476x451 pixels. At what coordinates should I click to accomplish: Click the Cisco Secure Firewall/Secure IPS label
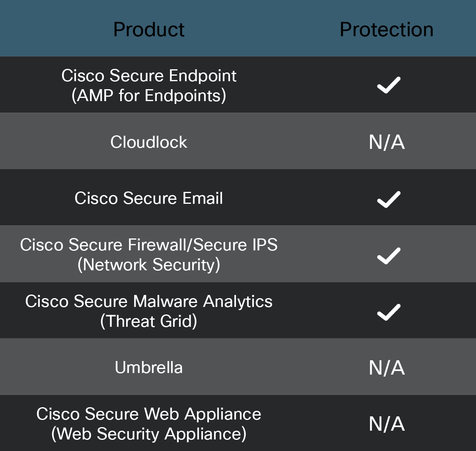pyautogui.click(x=149, y=245)
